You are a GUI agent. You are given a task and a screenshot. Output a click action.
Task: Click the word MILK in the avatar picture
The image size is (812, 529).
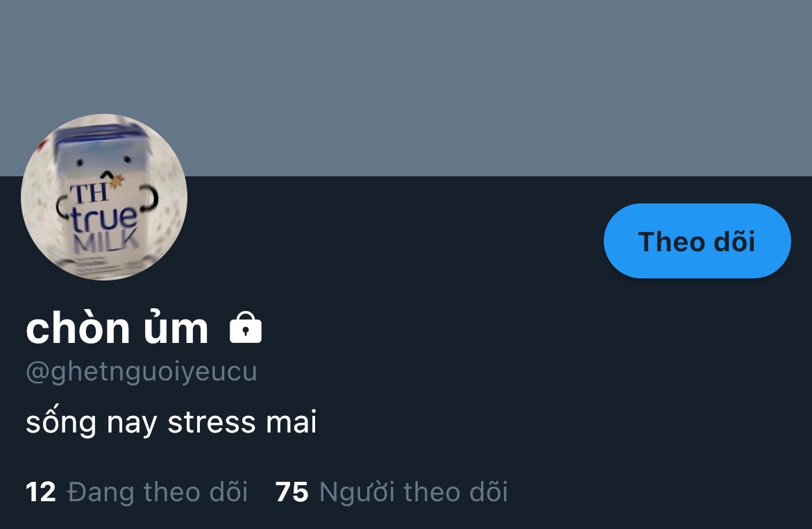tap(106, 242)
